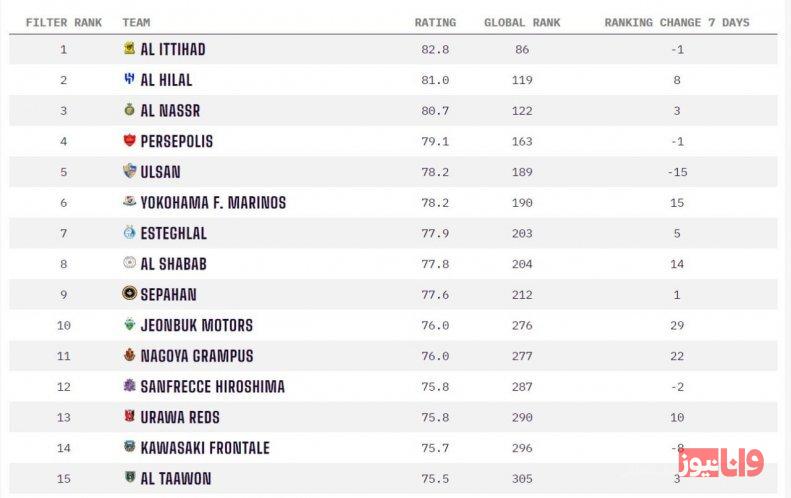Screen dimensions: 791x498
Task: Click the Al Hilal club crest icon
Action: click(x=129, y=80)
